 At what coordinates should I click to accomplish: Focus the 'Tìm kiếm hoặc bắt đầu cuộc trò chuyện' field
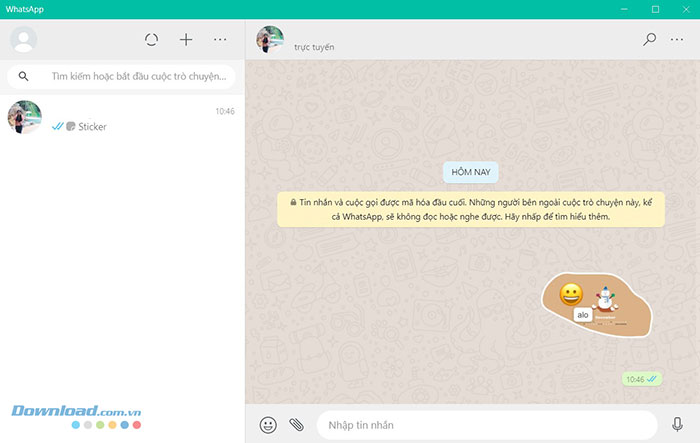(121, 76)
